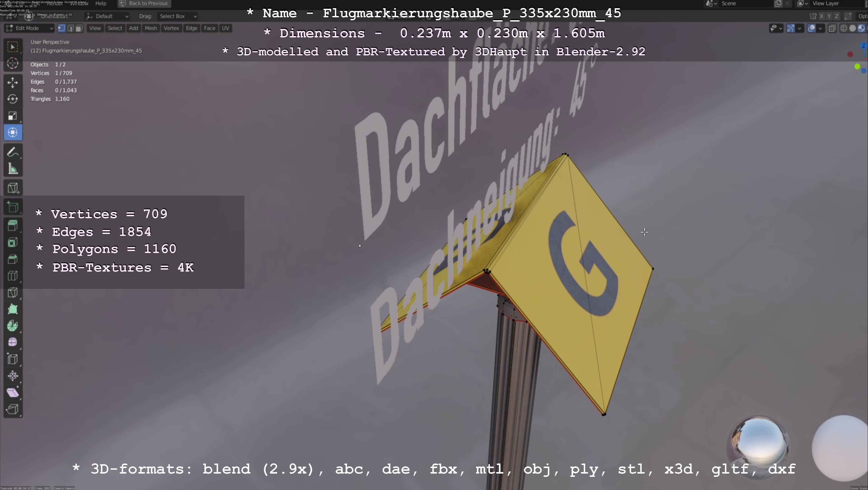The height and width of the screenshot is (490, 868).
Task: Toggle X axis mirror button
Action: pos(822,16)
